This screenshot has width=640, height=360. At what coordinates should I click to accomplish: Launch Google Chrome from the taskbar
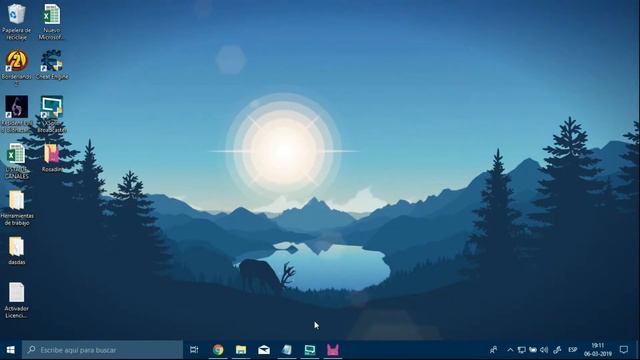218,350
